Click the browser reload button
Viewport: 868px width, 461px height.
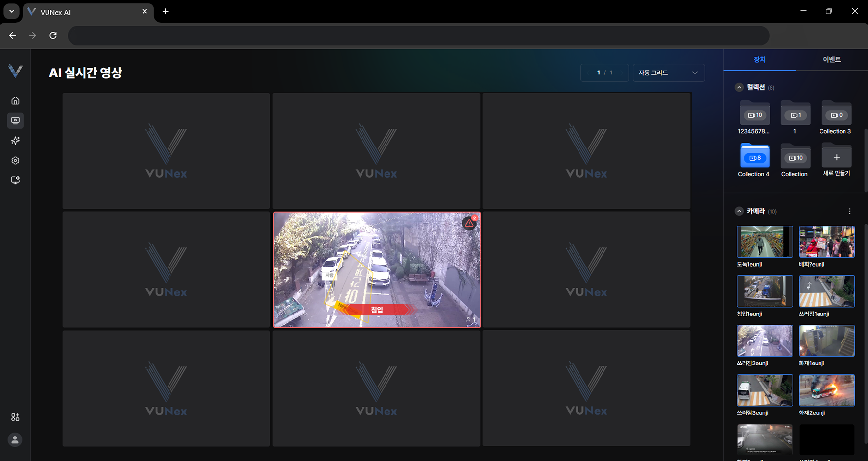click(x=53, y=36)
